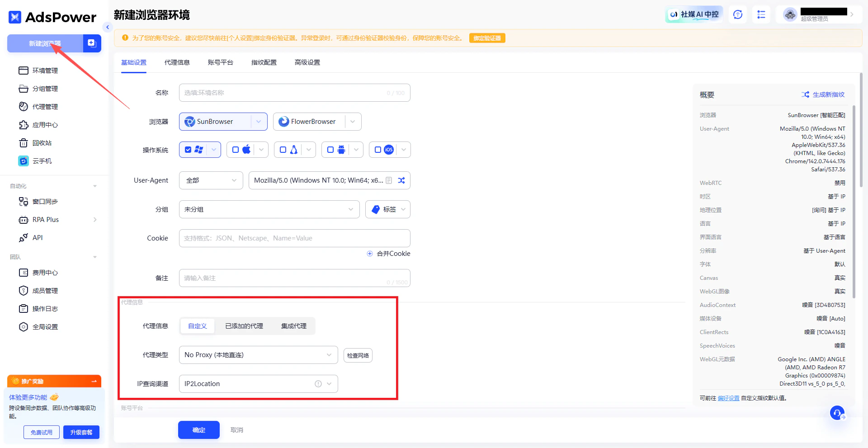Switch to the 基础设置 tab
The width and height of the screenshot is (868, 448).
tap(134, 62)
